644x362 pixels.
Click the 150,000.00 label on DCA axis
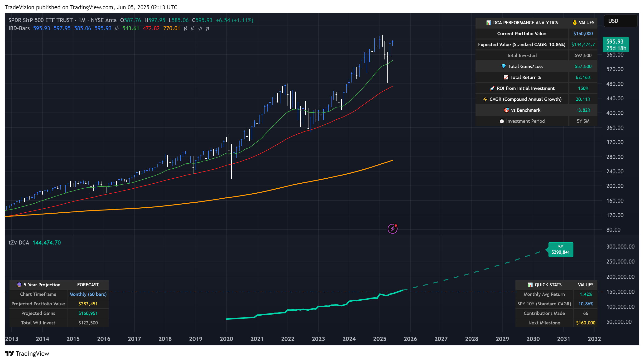click(620, 292)
